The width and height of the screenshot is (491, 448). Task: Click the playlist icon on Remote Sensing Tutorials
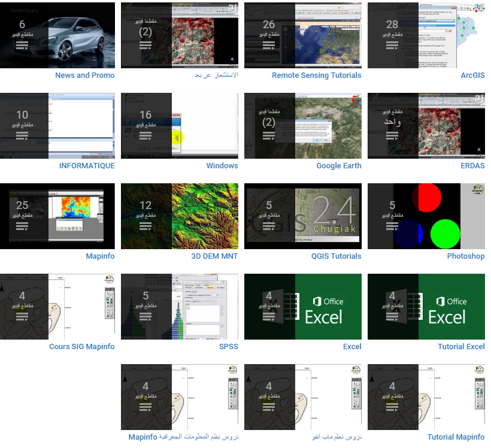(269, 46)
